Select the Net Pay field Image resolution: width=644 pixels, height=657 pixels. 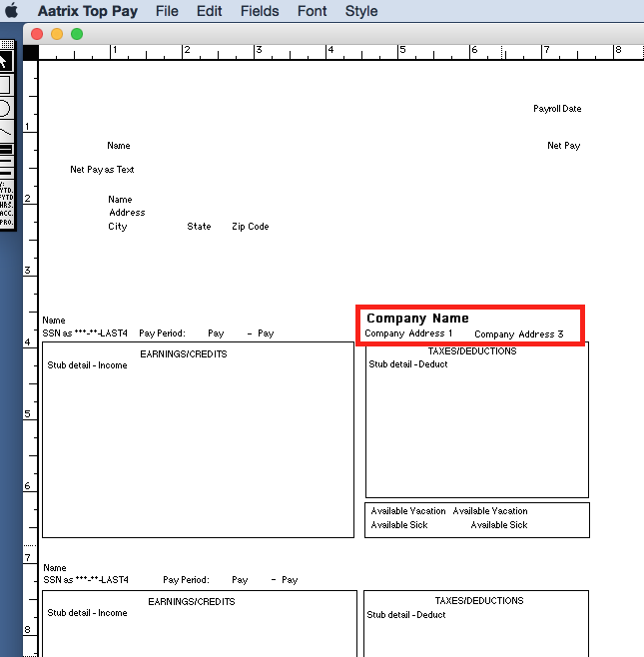click(x=563, y=146)
